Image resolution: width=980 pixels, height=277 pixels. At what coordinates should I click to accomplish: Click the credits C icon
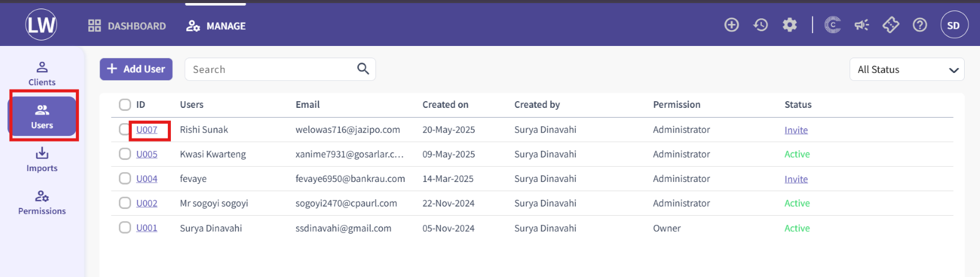click(x=832, y=25)
